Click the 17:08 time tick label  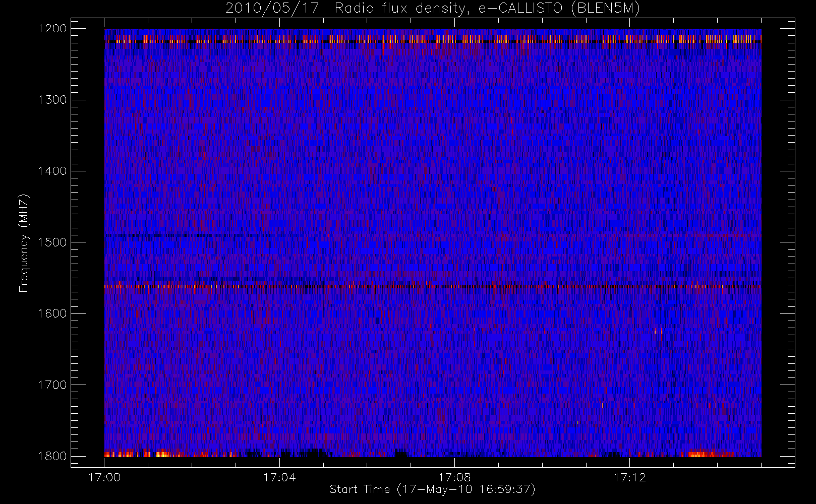(454, 477)
